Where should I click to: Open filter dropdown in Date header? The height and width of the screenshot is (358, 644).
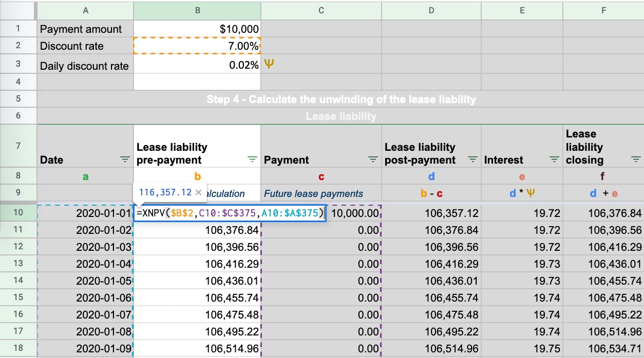click(x=125, y=160)
